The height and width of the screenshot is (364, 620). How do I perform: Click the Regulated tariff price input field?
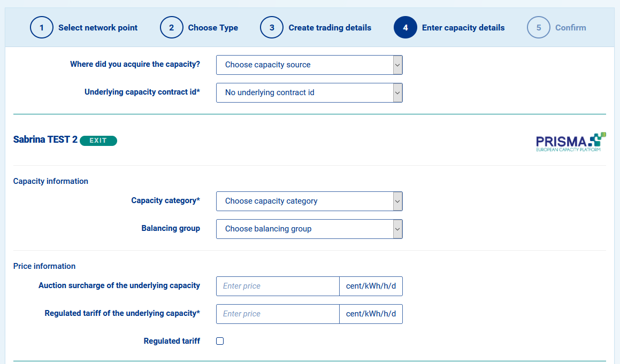click(278, 314)
